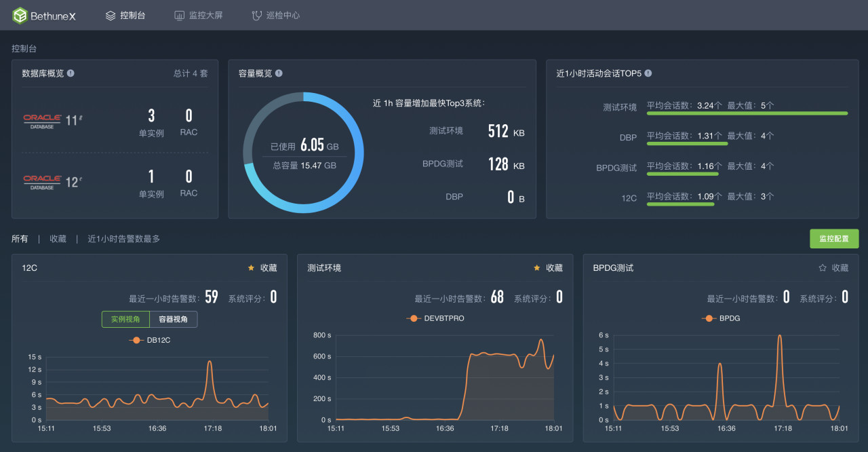Click the BethuneX logo icon
Screen dimensions: 868x452
20,16
